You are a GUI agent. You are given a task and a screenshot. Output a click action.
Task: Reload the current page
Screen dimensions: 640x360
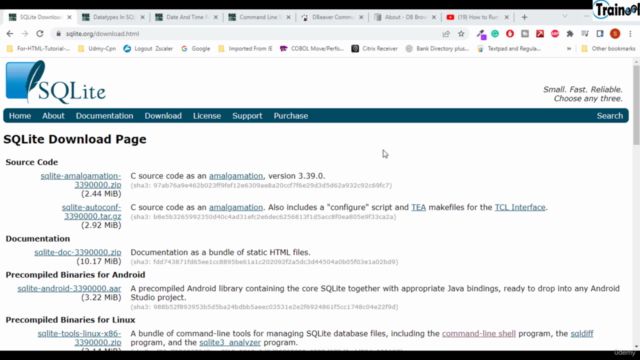pos(40,34)
